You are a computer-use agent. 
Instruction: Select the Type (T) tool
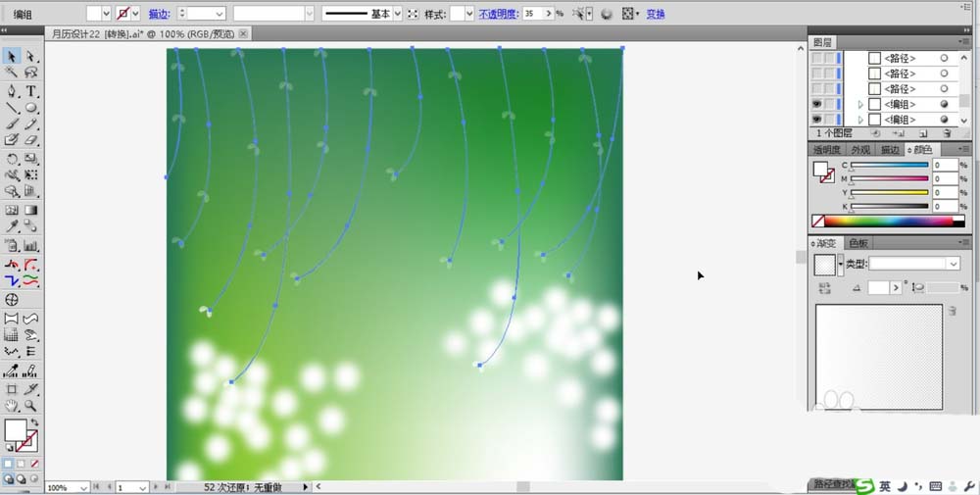(31, 91)
